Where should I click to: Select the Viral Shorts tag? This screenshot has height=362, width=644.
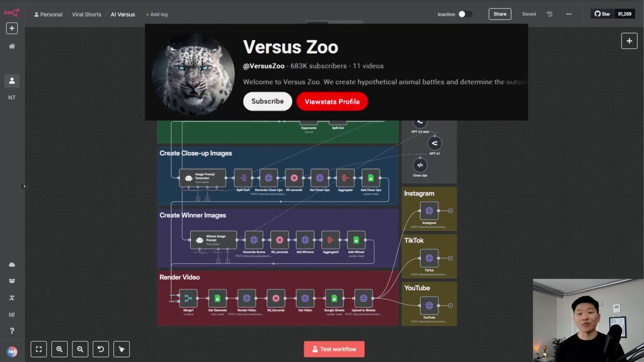click(87, 14)
